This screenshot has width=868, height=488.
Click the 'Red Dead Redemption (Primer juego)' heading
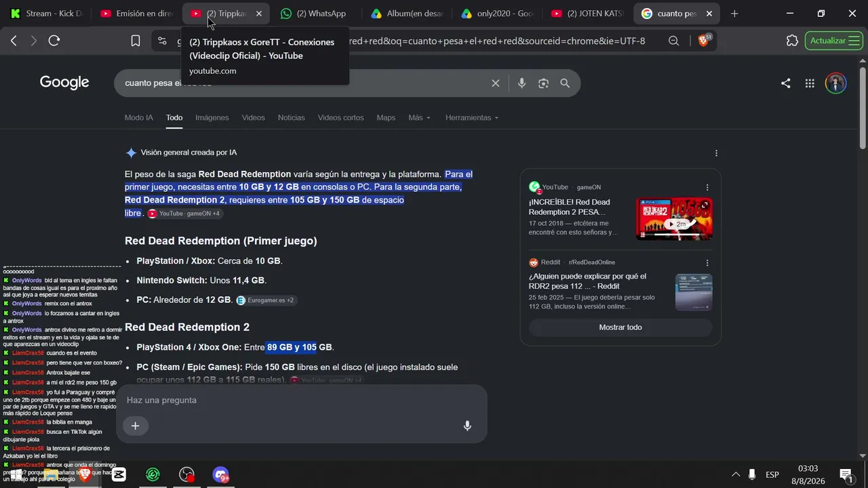221,241
